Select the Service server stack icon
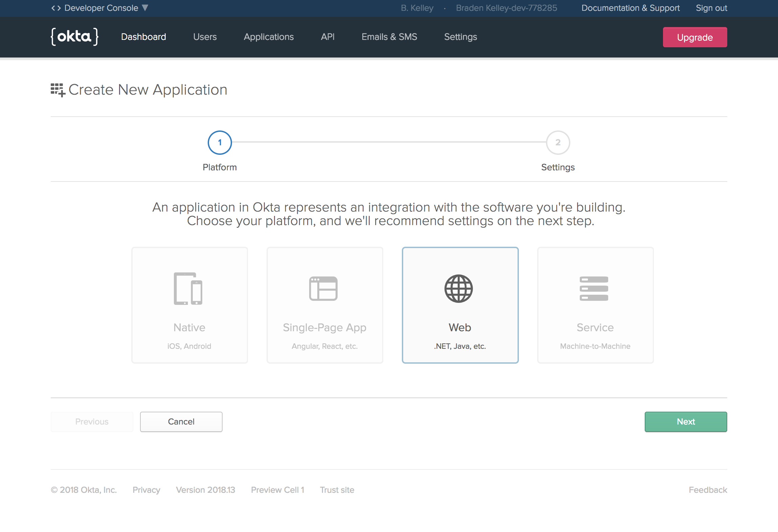The height and width of the screenshot is (532, 778). (x=594, y=288)
